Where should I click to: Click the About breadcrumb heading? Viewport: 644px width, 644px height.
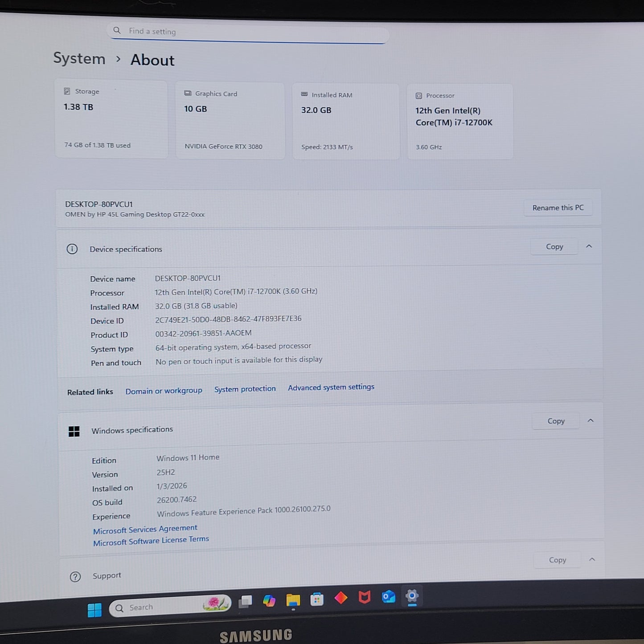152,60
